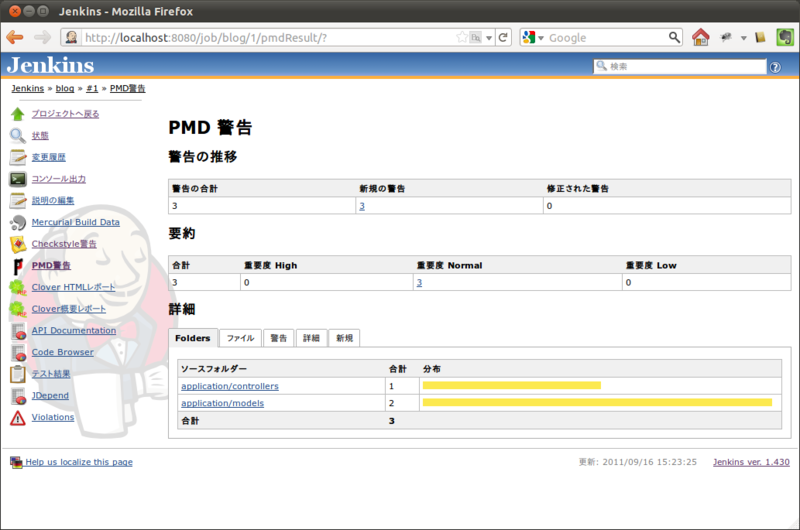The image size is (800, 530).
Task: Click the Google search magnifier icon
Action: 674,37
